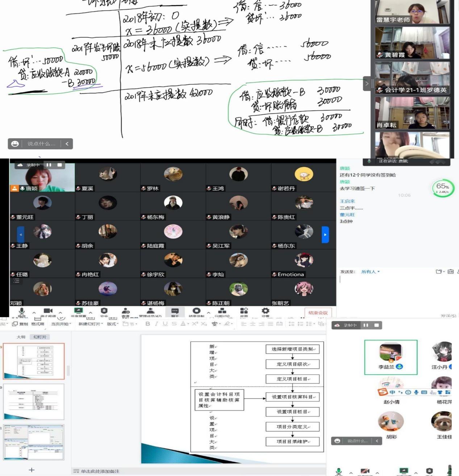Select the highlighted flowchart slide thumbnail
The image size is (459, 476).
pos(34,361)
